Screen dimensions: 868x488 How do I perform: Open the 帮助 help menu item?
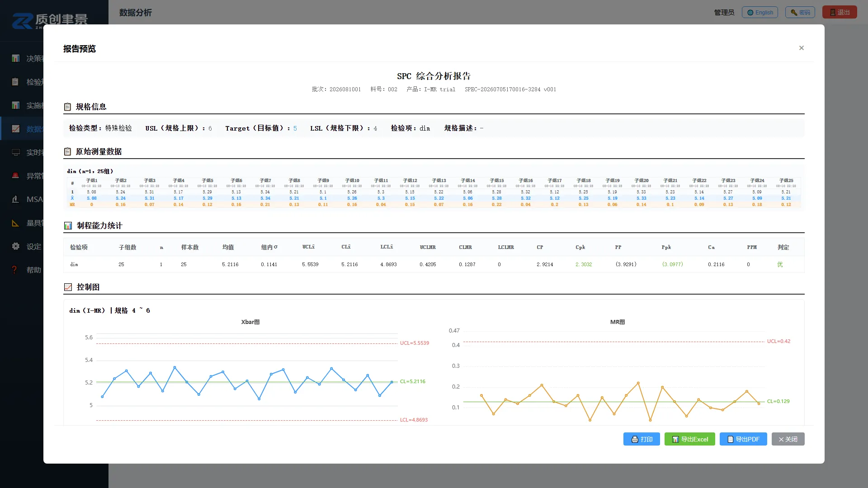tap(34, 270)
